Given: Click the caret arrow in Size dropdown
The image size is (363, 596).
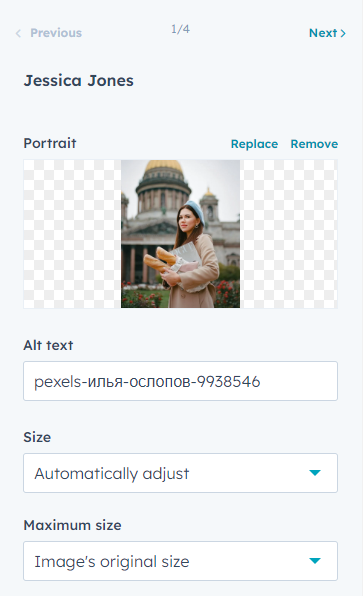Looking at the screenshot, I should tap(315, 473).
